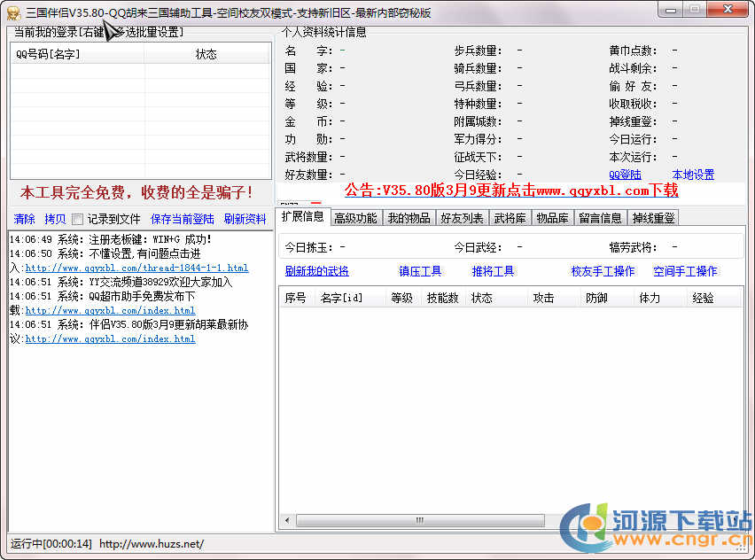Image resolution: width=755 pixels, height=560 pixels.
Task: Click the app icon in the title bar
Action: 13,12
